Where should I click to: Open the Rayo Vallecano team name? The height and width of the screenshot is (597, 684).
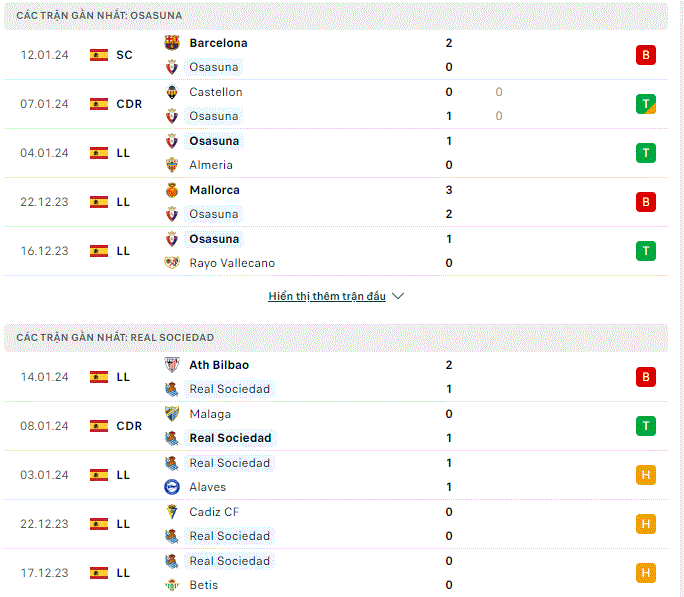click(232, 263)
